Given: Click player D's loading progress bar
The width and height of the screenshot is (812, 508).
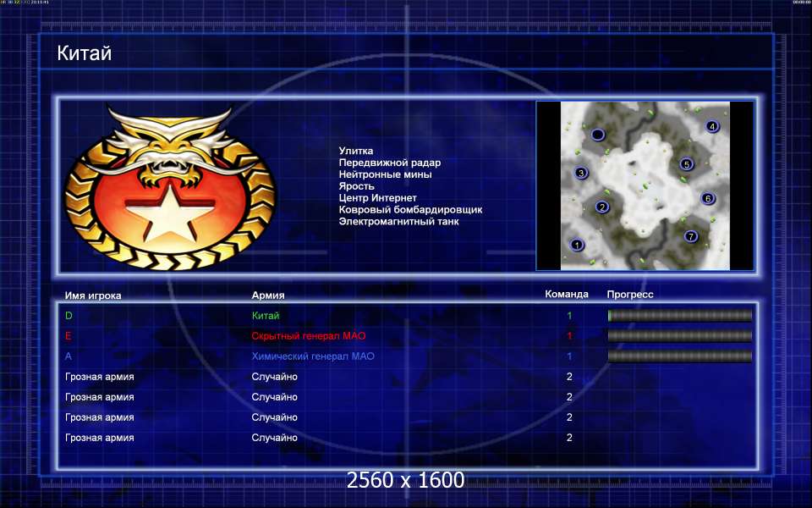Looking at the screenshot, I should click(679, 315).
